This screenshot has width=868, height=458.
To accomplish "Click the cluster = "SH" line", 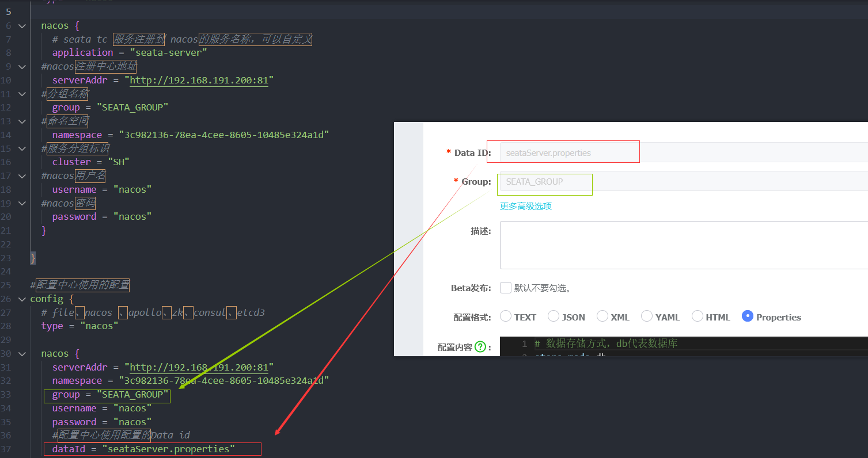I will click(x=91, y=162).
